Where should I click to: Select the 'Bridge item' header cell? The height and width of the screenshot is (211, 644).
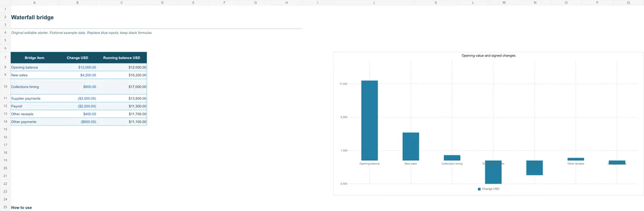tap(35, 58)
